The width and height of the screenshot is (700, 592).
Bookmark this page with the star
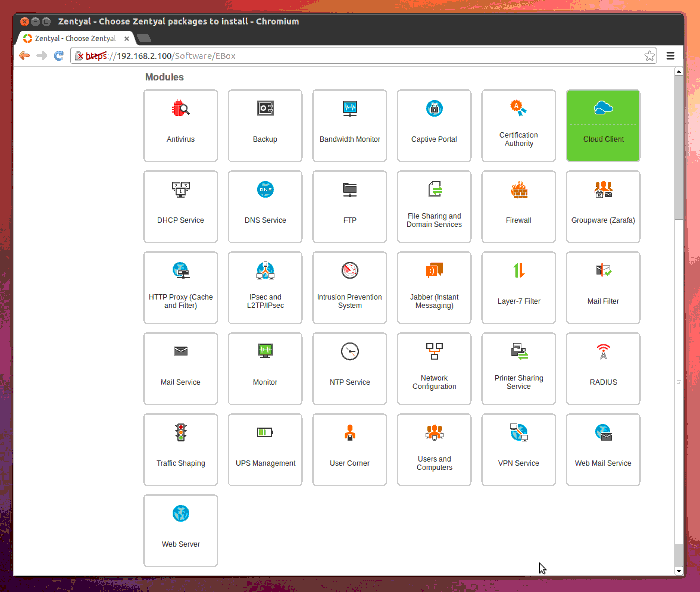click(x=650, y=55)
